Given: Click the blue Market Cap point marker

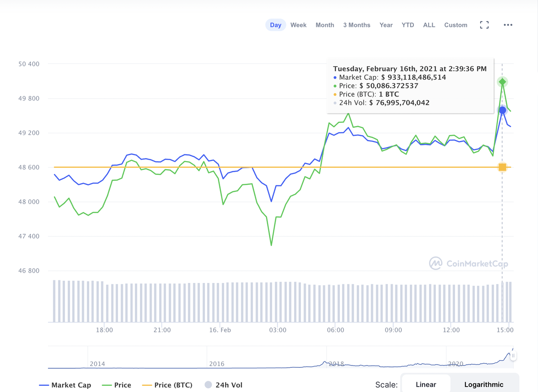Looking at the screenshot, I should (x=503, y=110).
